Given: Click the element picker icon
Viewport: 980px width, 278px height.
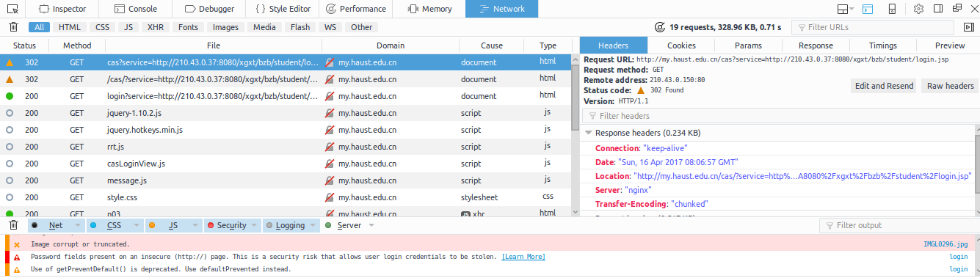Looking at the screenshot, I should [12, 9].
